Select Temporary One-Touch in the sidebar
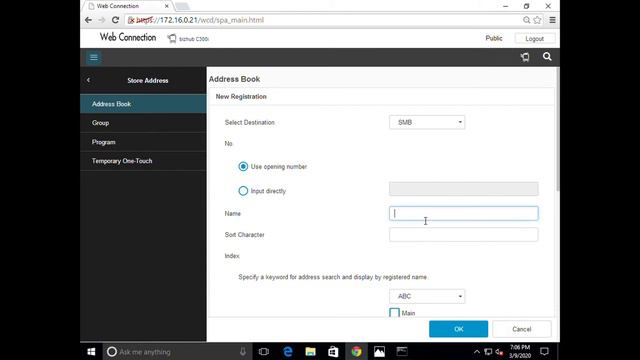Screen dimensions: 640x360 point(143,161)
